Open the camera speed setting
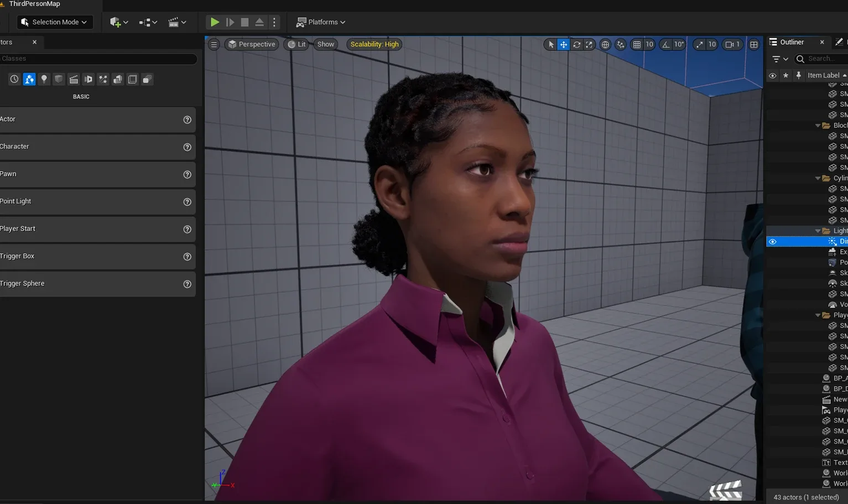 click(x=732, y=44)
